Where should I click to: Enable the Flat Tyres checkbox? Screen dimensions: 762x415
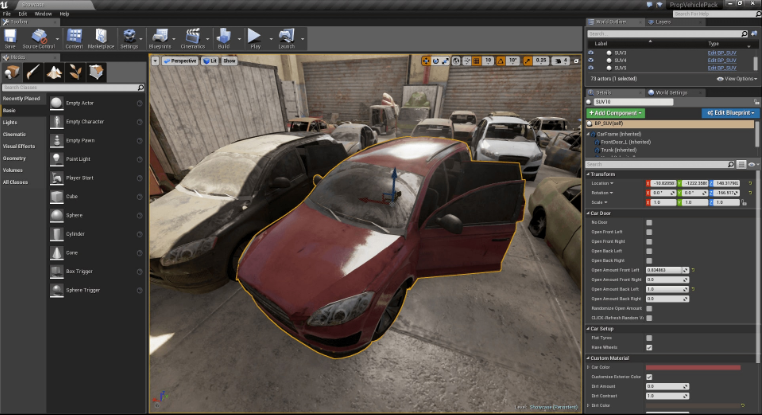tap(649, 338)
